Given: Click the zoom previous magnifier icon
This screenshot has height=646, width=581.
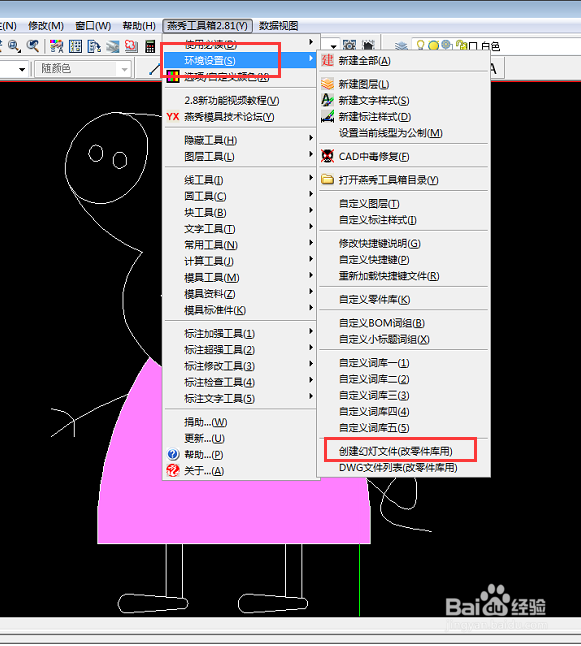Looking at the screenshot, I should pyautogui.click(x=33, y=46).
